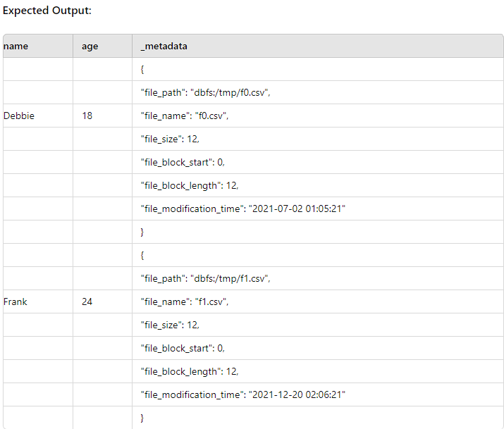Select the file_path dbfs:/tmp/f1.csv line

(205, 278)
